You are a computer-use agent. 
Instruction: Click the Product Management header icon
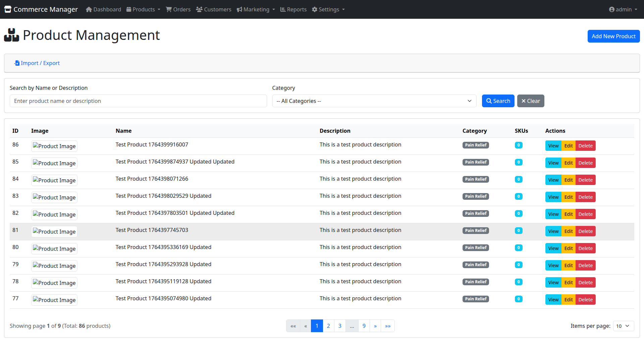click(x=11, y=35)
